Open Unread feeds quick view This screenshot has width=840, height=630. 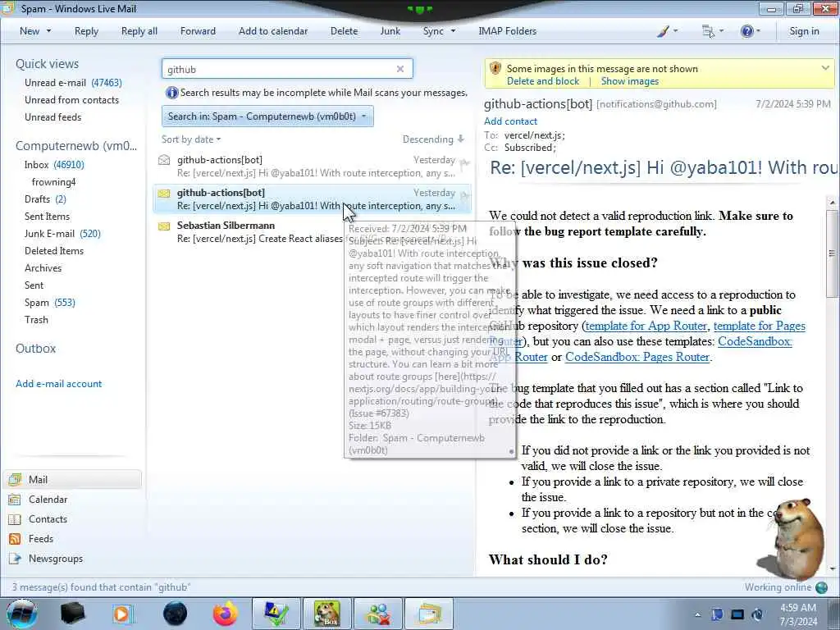pos(53,116)
